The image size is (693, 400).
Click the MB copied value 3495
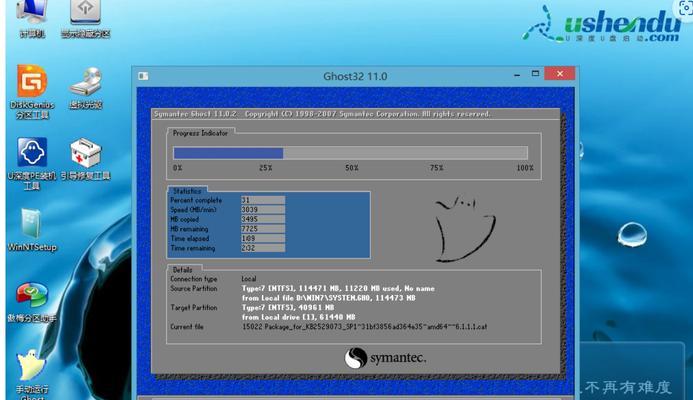coord(263,219)
